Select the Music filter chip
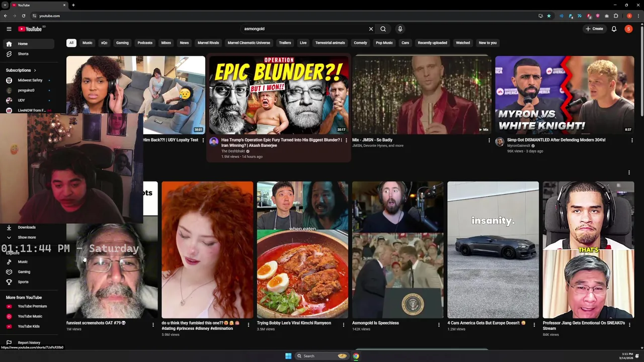Image resolution: width=644 pixels, height=362 pixels. (88, 43)
